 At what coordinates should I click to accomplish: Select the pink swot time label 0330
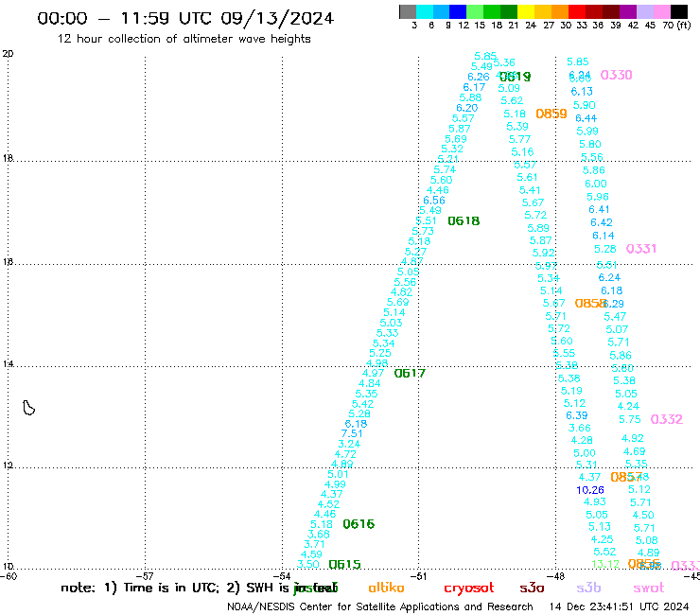tap(617, 75)
